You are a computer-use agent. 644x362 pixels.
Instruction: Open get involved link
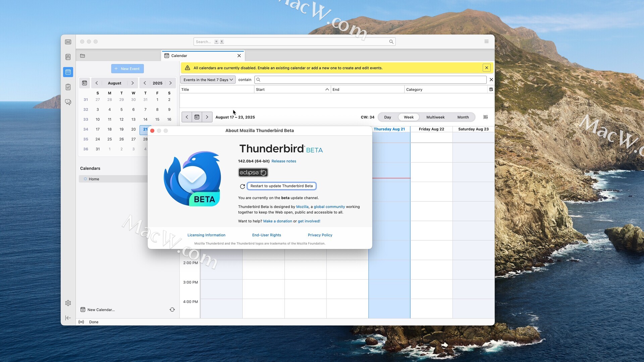(309, 221)
